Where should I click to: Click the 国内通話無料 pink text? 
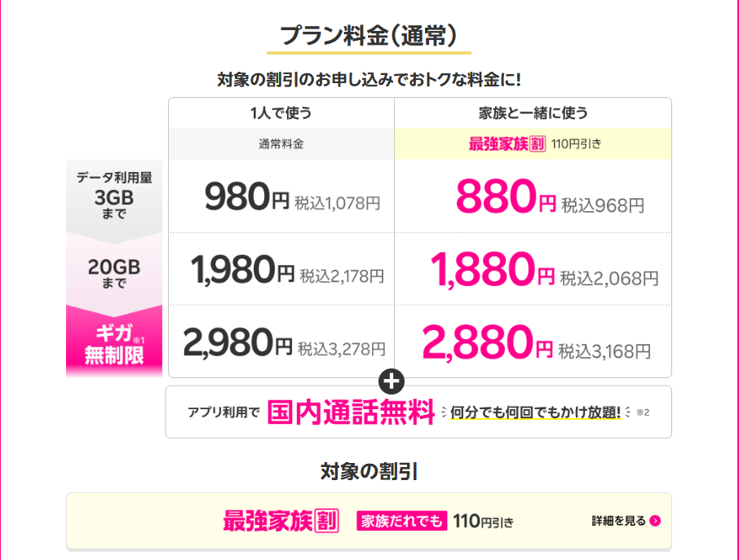[350, 412]
